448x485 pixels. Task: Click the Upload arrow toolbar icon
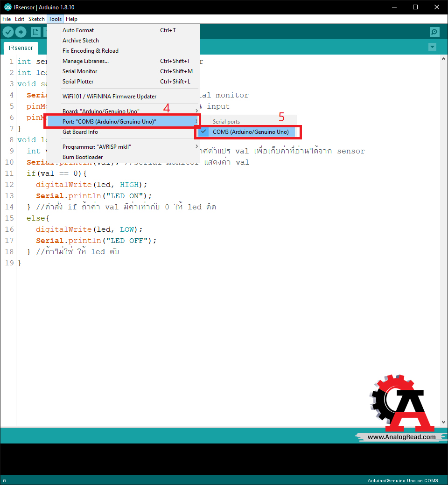point(21,32)
